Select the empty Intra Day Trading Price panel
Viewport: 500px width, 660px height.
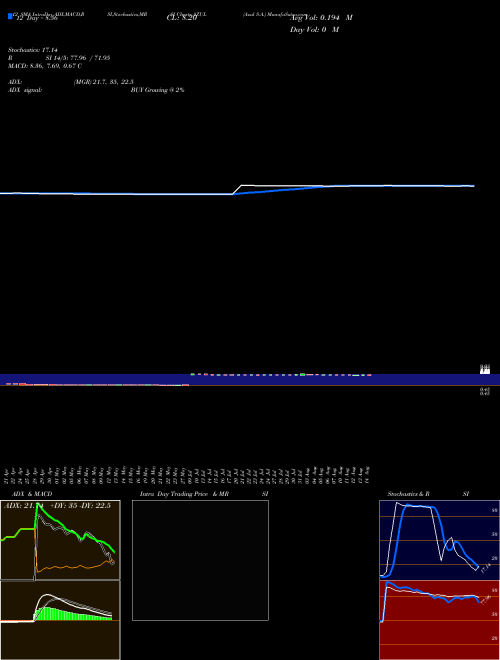point(200,560)
